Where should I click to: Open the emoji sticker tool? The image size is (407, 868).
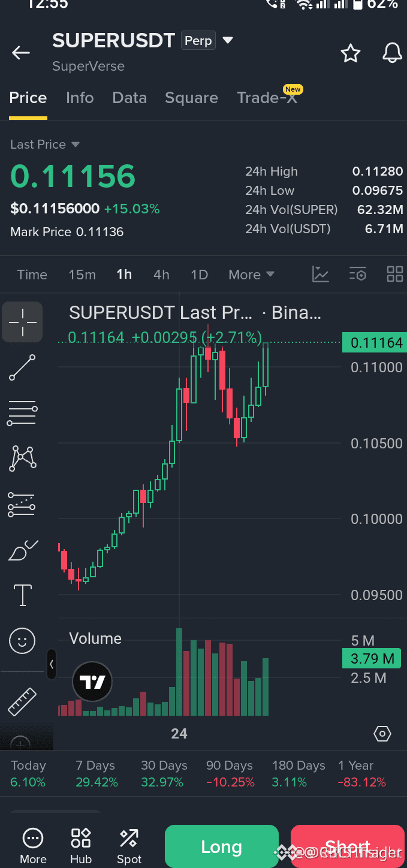coord(22,641)
